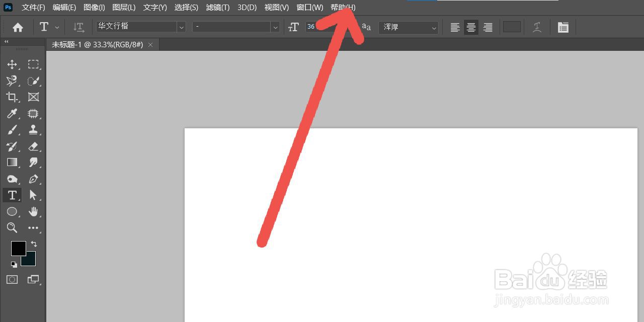
Task: Swap foreground and background colors
Action: pyautogui.click(x=34, y=244)
